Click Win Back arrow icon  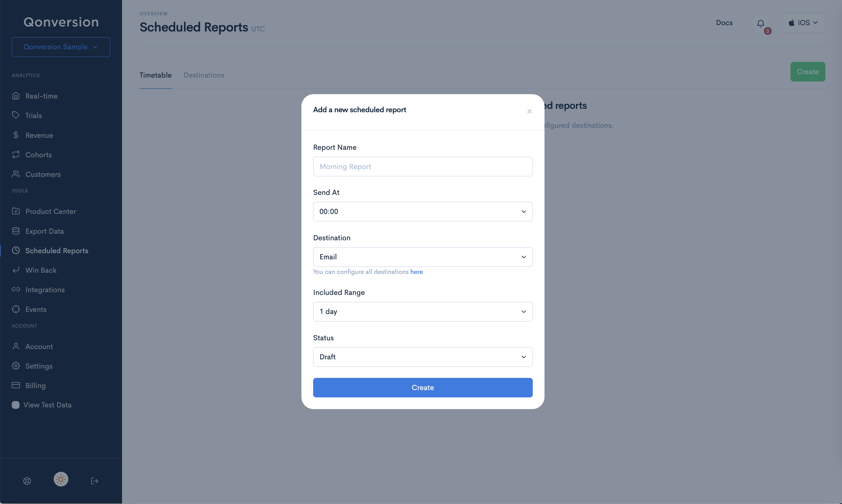pyautogui.click(x=16, y=270)
